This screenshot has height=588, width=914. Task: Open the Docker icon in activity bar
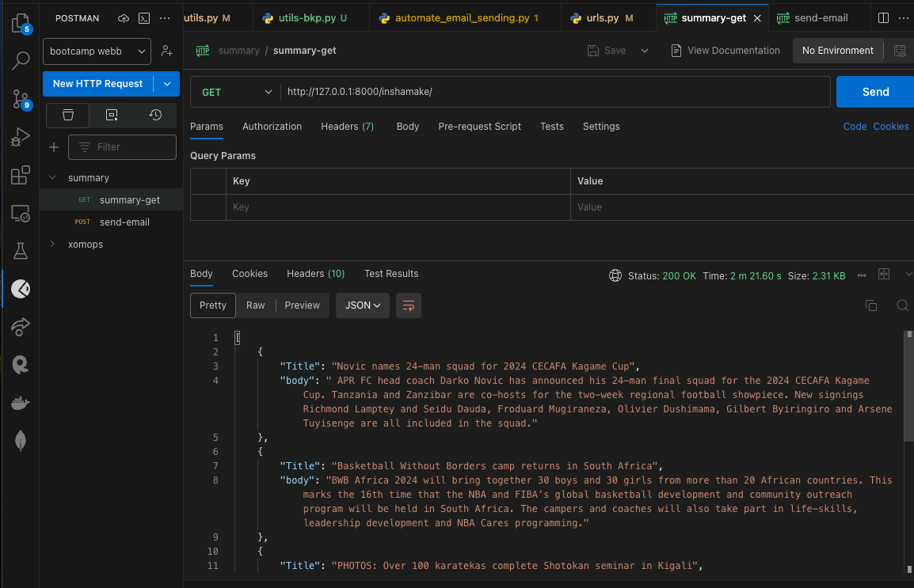click(21, 403)
